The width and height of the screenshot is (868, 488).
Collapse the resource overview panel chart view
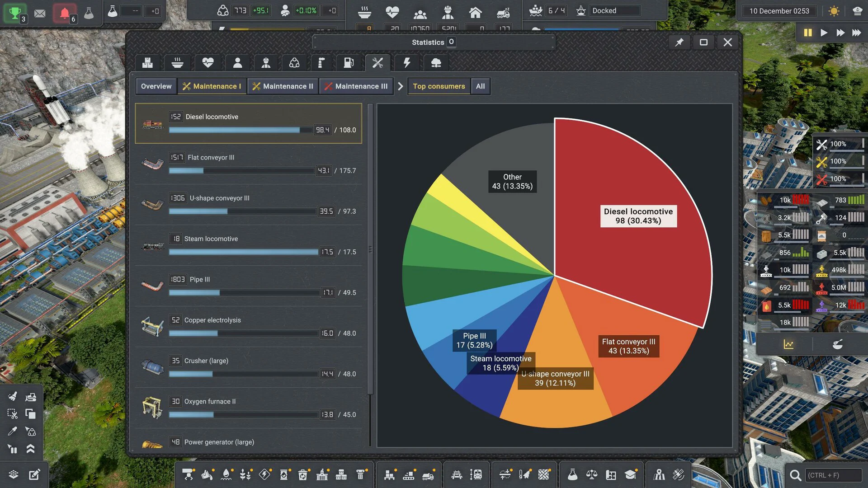click(789, 344)
